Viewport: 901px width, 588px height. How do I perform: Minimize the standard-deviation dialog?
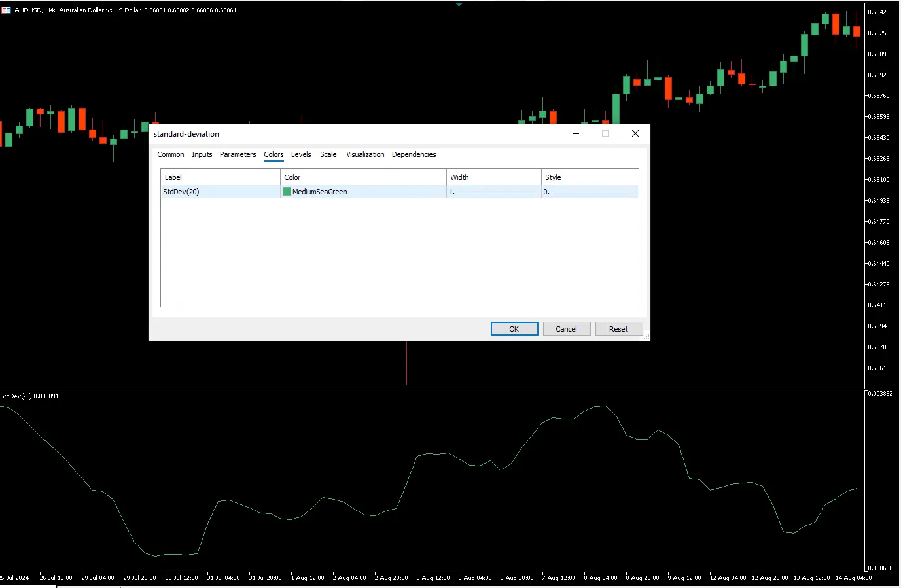point(576,133)
